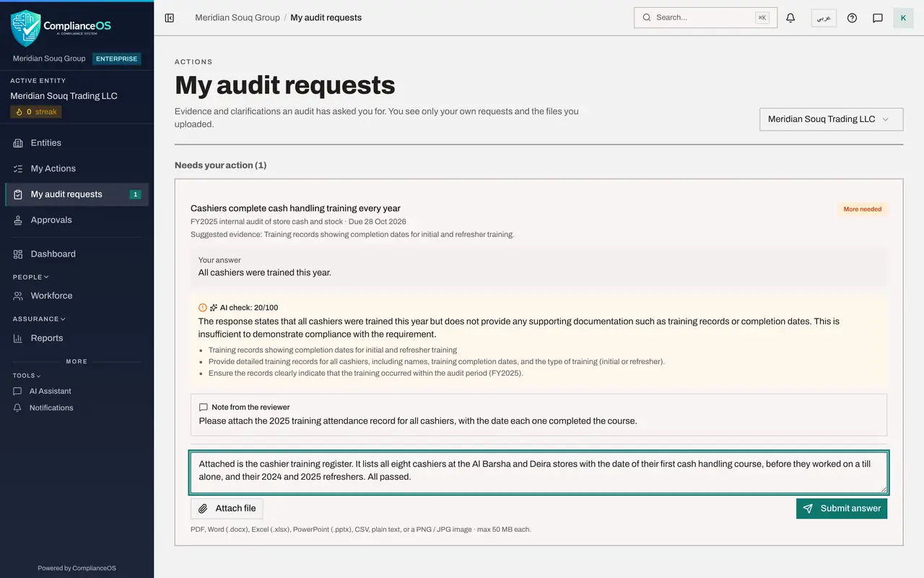The height and width of the screenshot is (578, 924).
Task: Switch language with the Arabic toggle
Action: (824, 18)
